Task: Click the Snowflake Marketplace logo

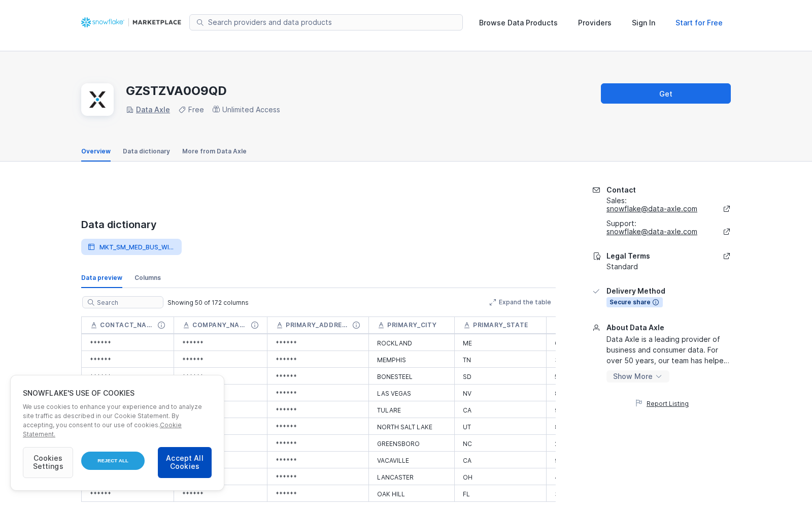Action: 131,22
